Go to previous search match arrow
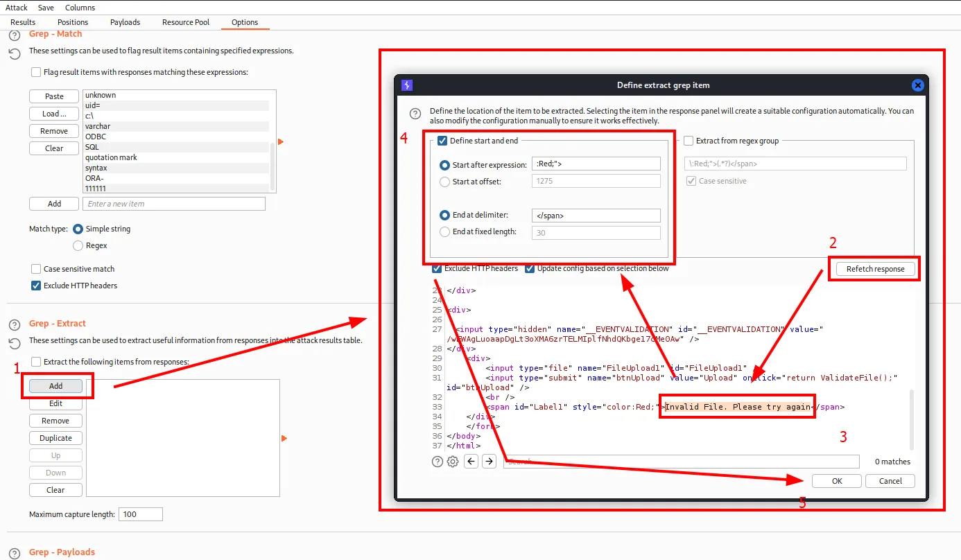Image resolution: width=961 pixels, height=560 pixels. pyautogui.click(x=471, y=462)
